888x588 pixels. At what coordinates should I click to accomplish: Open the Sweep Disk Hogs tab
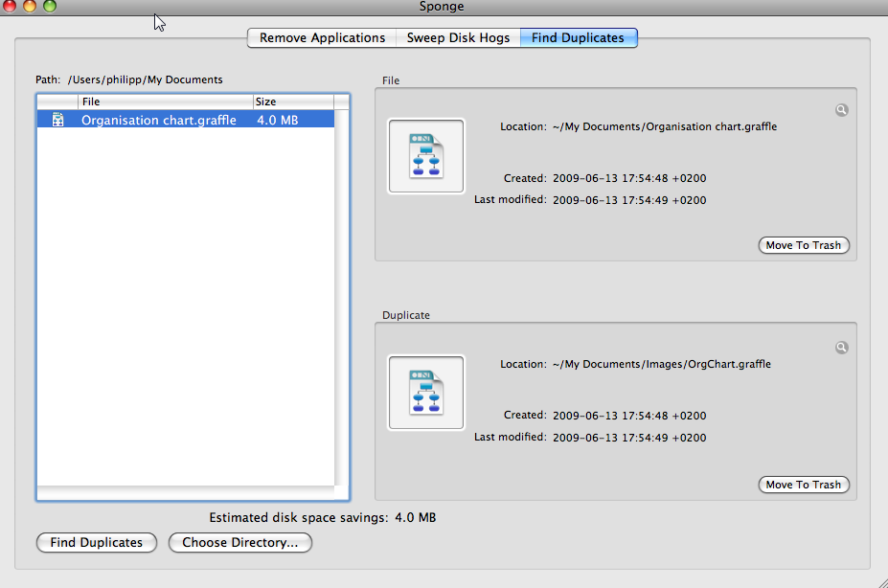pos(458,38)
